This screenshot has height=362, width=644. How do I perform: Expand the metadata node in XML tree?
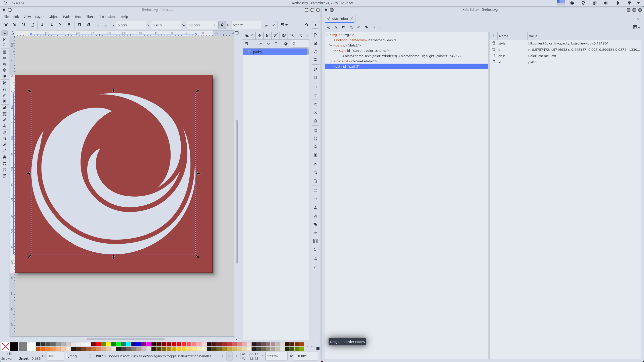[x=331, y=61]
